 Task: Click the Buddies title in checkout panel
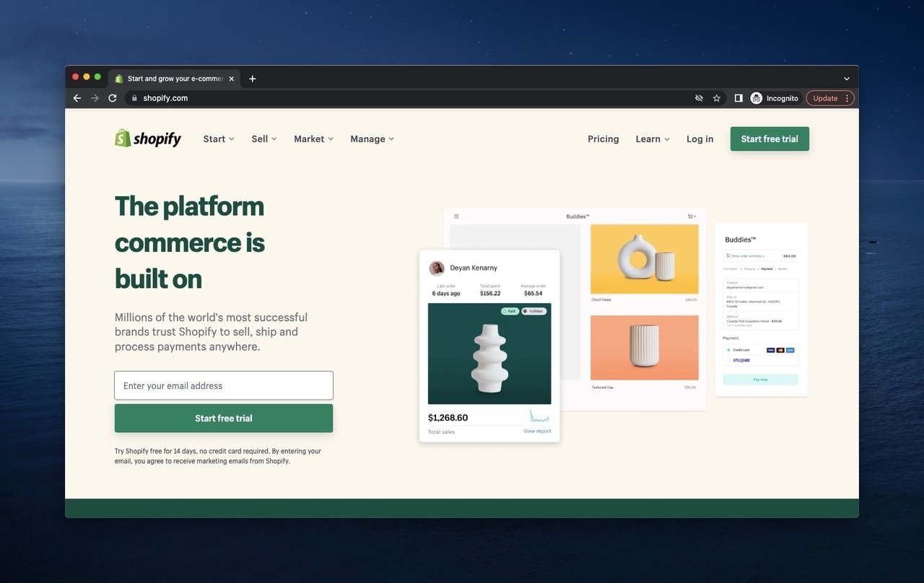coord(741,240)
